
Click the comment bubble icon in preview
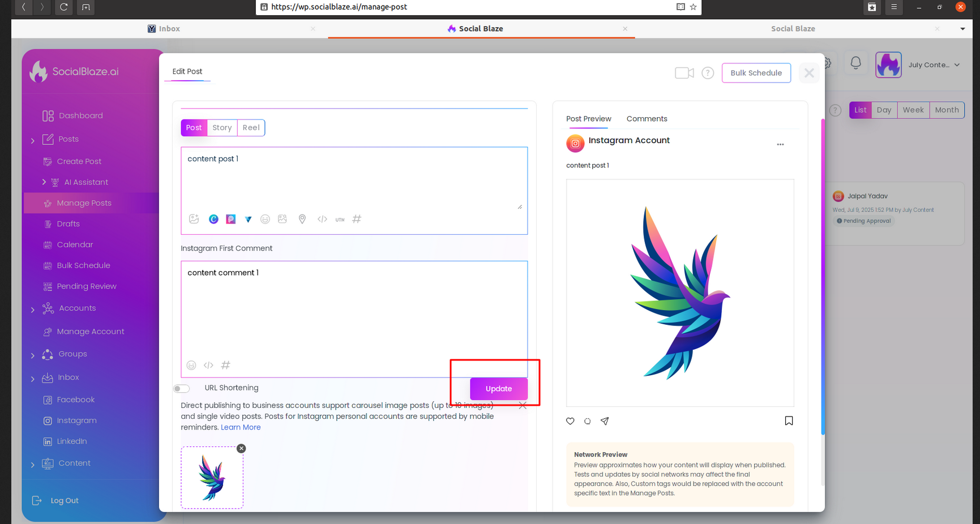coord(588,421)
